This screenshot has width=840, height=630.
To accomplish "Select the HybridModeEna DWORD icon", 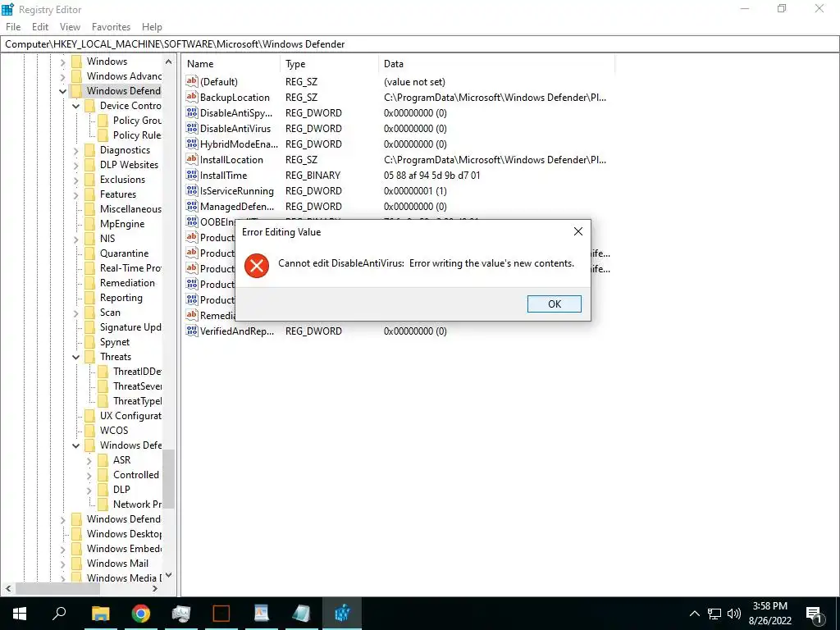I will [191, 144].
